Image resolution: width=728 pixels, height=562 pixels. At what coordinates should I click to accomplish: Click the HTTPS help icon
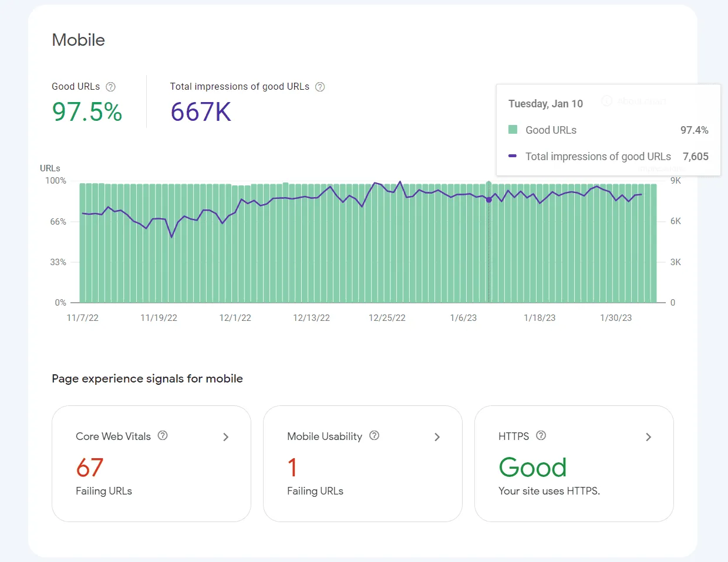pos(541,435)
